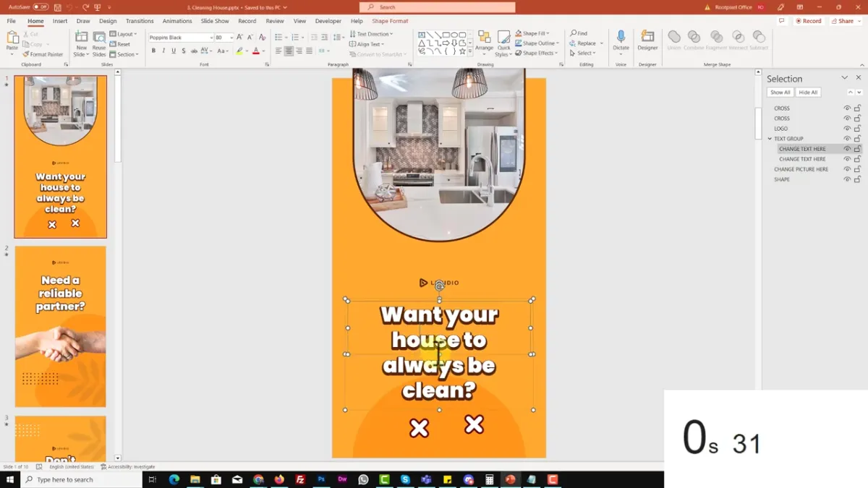This screenshot has height=488, width=868.
Task: Open Photoshop from the taskbar
Action: click(x=321, y=479)
